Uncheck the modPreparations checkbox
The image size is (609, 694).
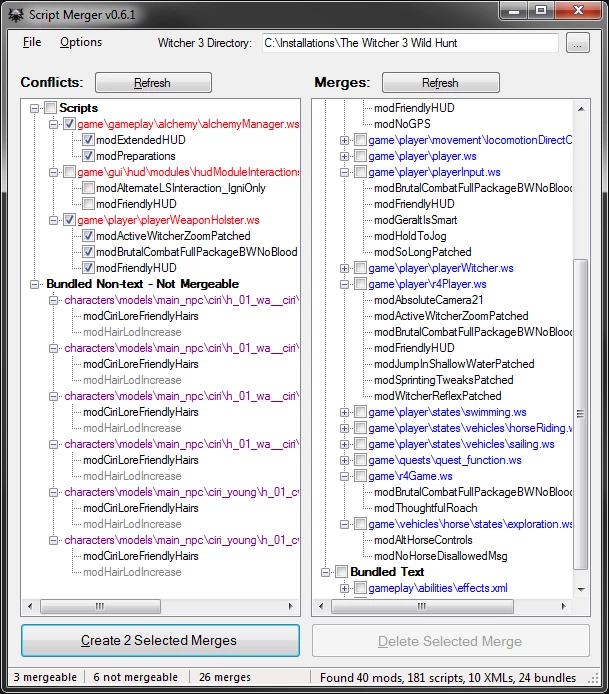(88, 156)
